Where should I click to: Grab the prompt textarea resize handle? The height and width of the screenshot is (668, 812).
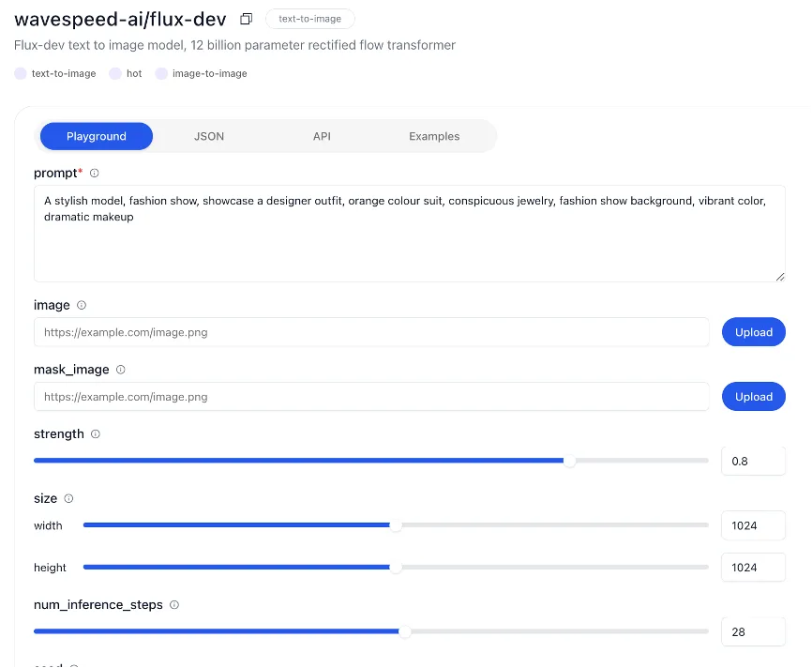[780, 277]
